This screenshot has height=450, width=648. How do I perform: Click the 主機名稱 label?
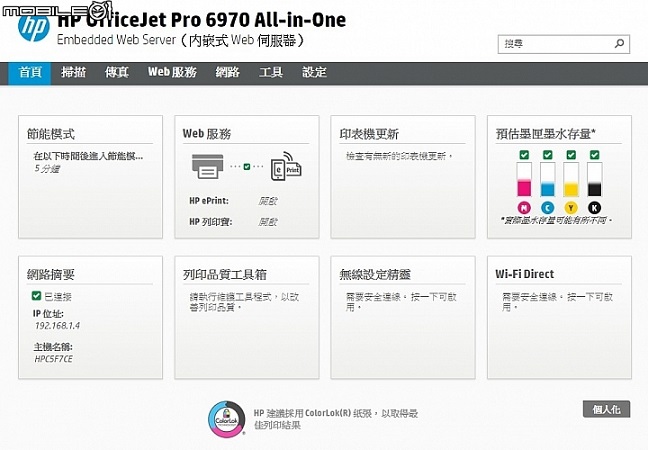tap(53, 347)
